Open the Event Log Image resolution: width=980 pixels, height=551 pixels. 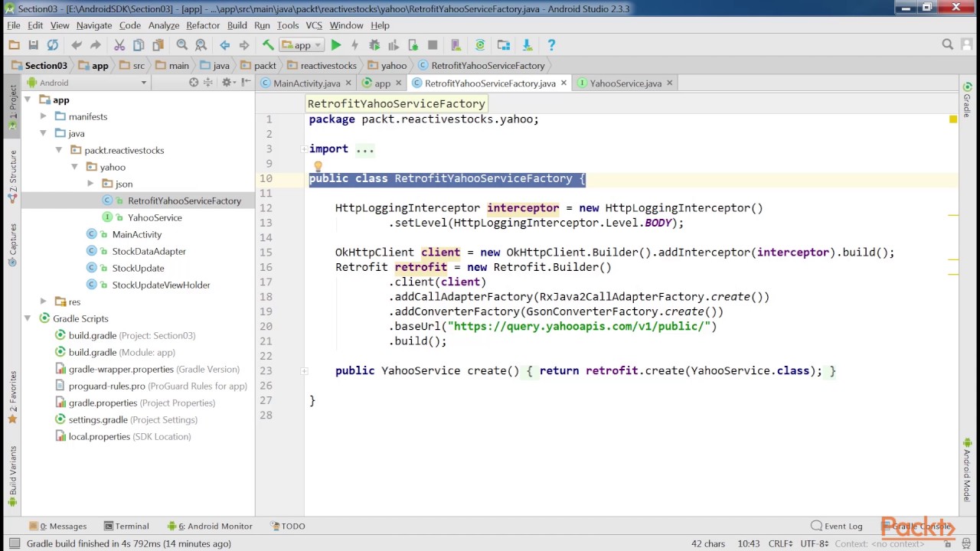[837, 526]
